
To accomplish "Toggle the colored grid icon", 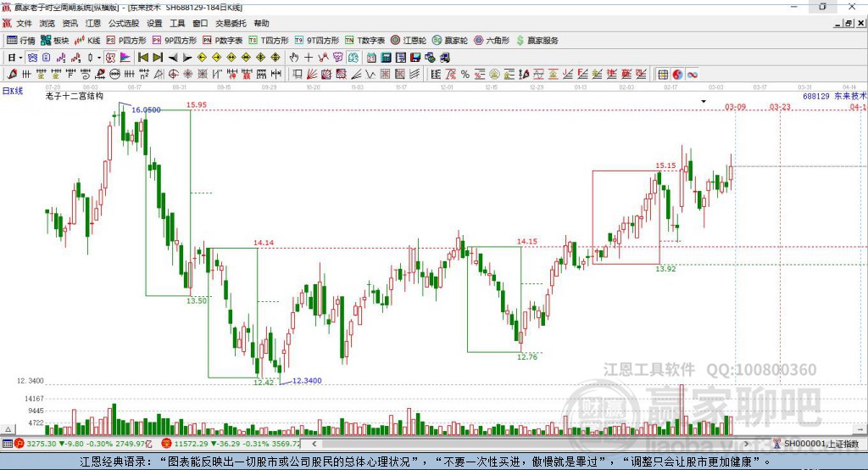I will (x=663, y=75).
